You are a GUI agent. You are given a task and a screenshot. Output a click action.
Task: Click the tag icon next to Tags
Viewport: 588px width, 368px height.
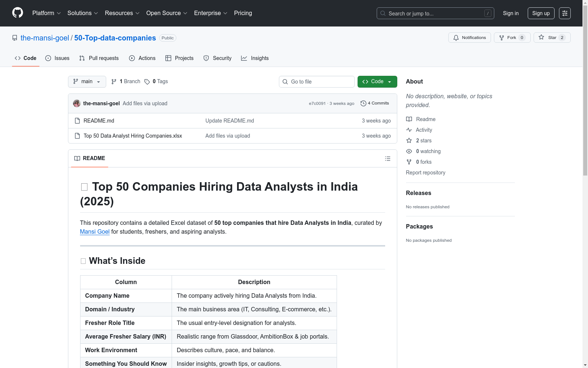(x=147, y=82)
